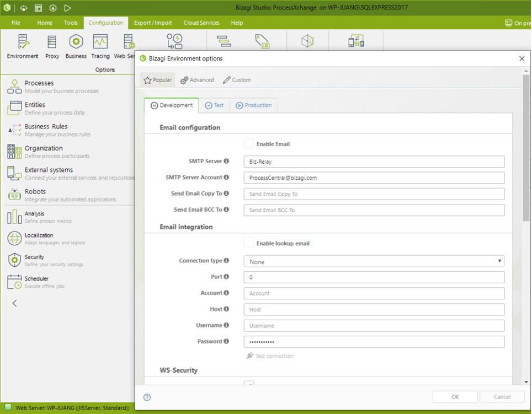
Task: Switch to the Production environment tab
Action: (254, 105)
